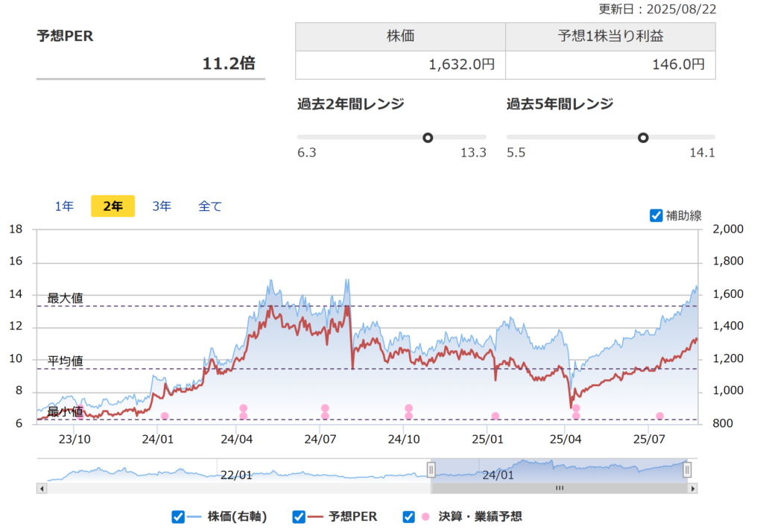Click the 24/07 axis date label

(x=320, y=440)
